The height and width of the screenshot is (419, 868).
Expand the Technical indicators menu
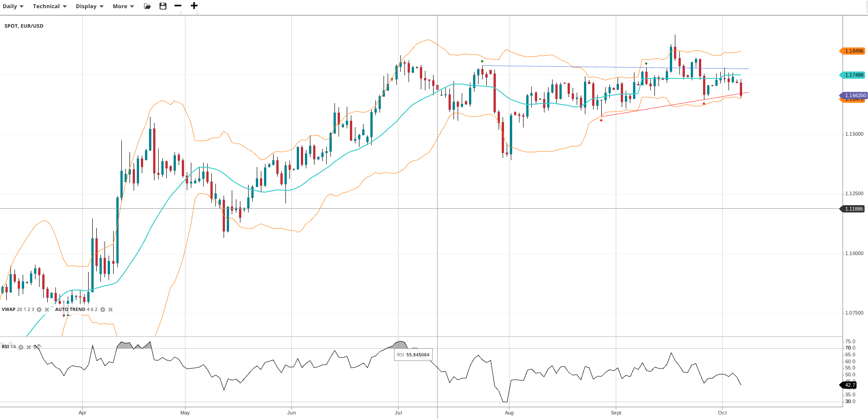pyautogui.click(x=50, y=6)
